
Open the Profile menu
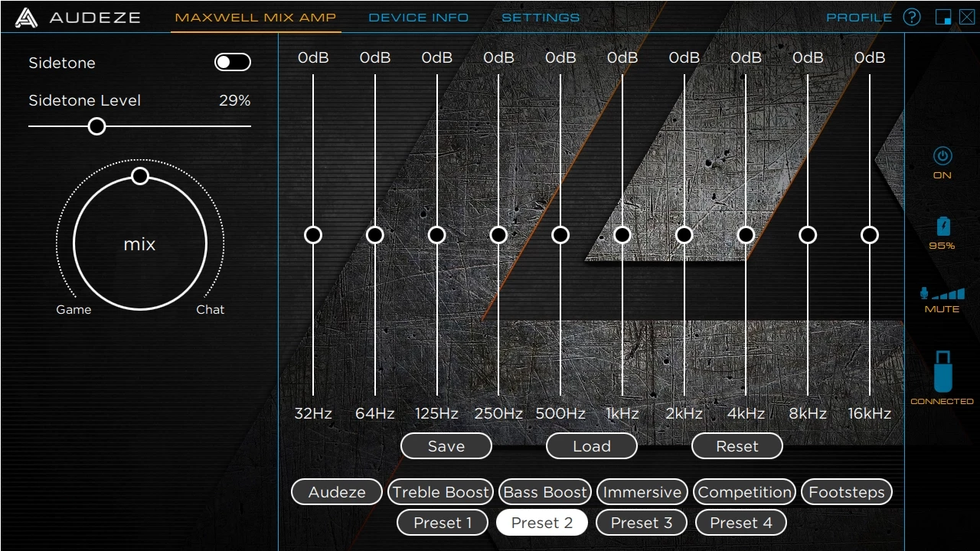[x=859, y=18]
